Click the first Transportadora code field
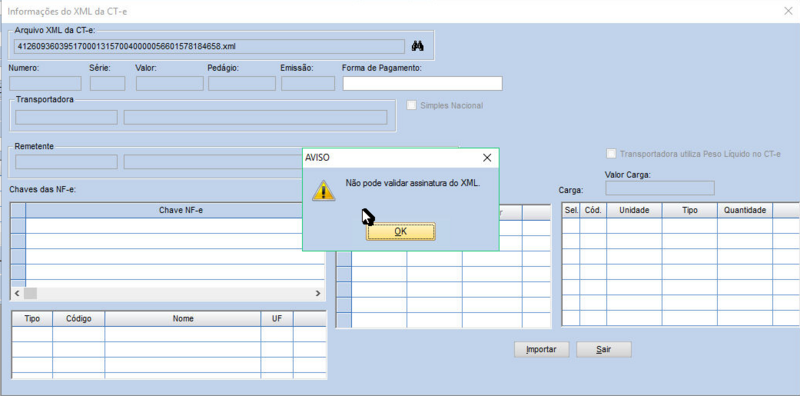Viewport: 800px width, 396px height. click(x=66, y=117)
